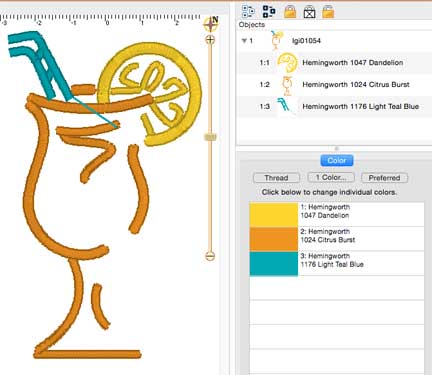The height and width of the screenshot is (375, 432).
Task: Select lgi01054 design name
Action: [306, 41]
